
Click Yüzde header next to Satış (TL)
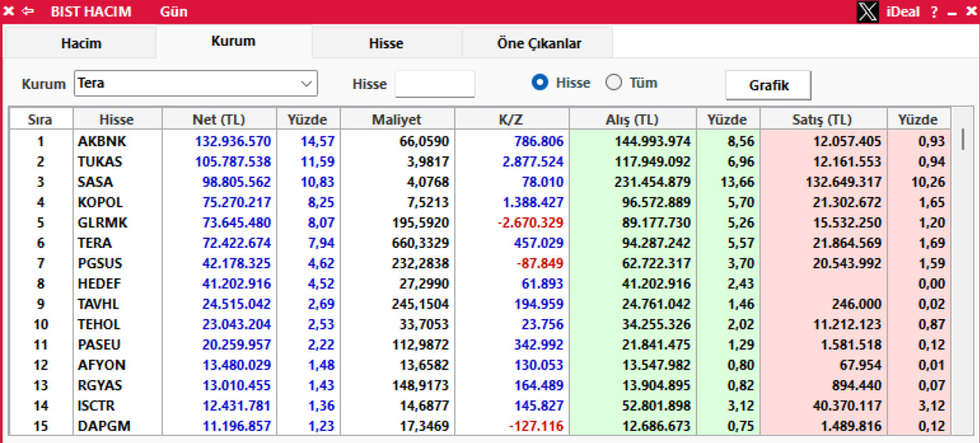pyautogui.click(x=919, y=119)
